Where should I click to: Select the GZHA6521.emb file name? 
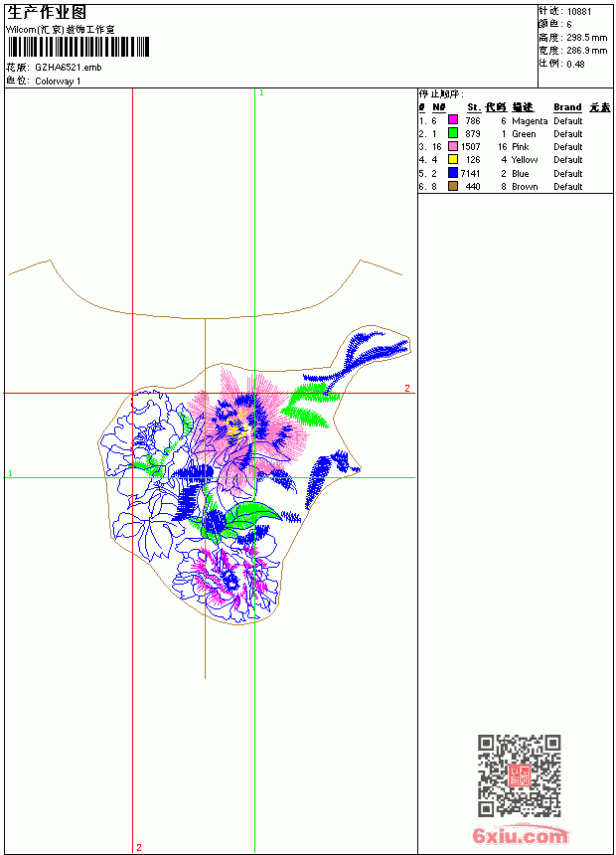pos(69,68)
